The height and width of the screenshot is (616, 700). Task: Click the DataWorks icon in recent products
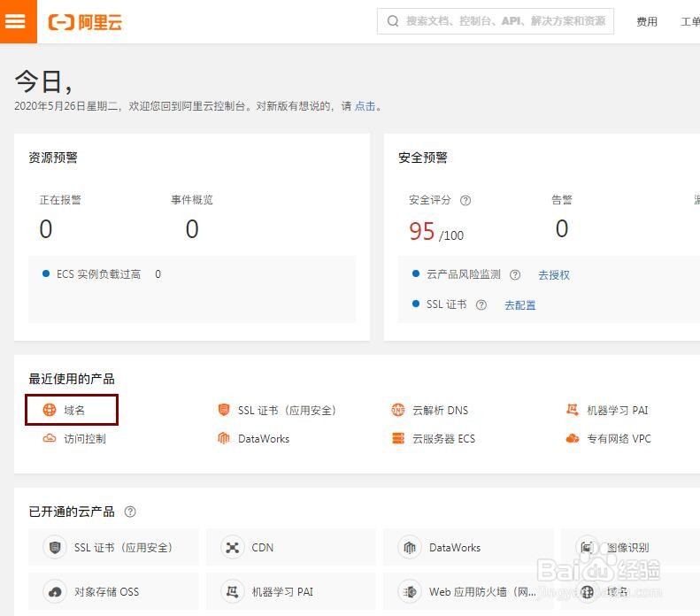tap(224, 439)
